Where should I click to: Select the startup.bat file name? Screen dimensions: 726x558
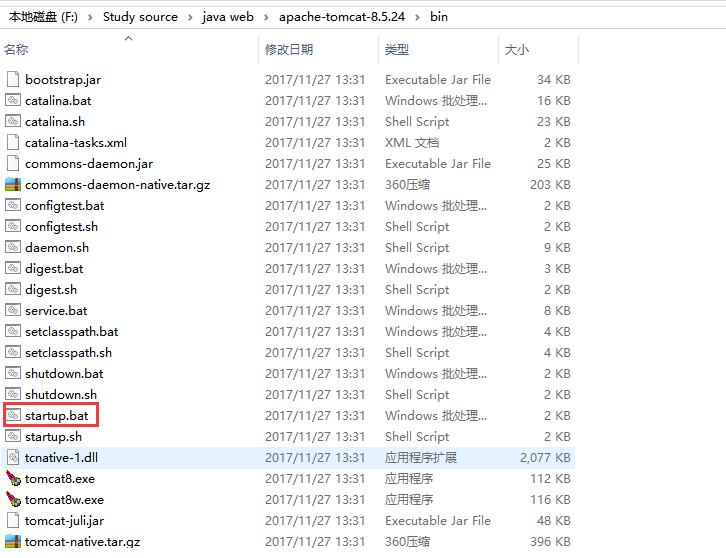56,415
